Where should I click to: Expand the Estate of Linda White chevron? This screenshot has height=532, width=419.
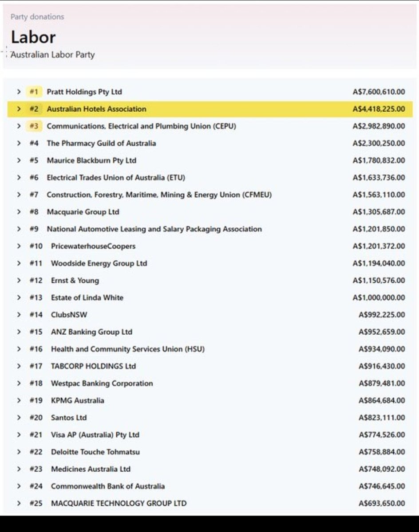pos(19,297)
